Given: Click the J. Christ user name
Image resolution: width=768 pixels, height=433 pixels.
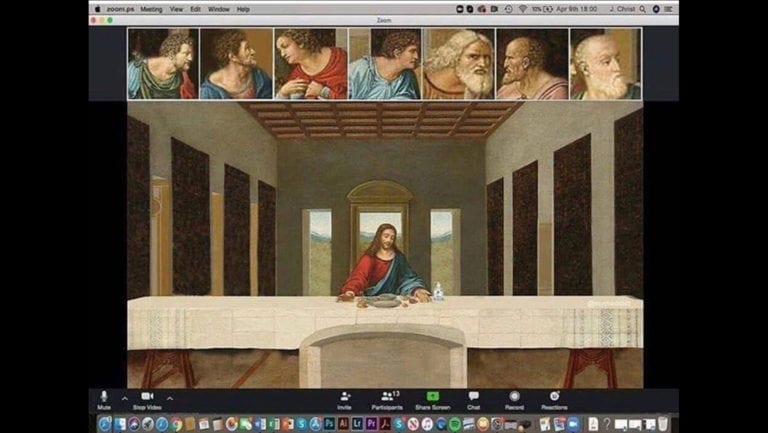Looking at the screenshot, I should pos(623,9).
